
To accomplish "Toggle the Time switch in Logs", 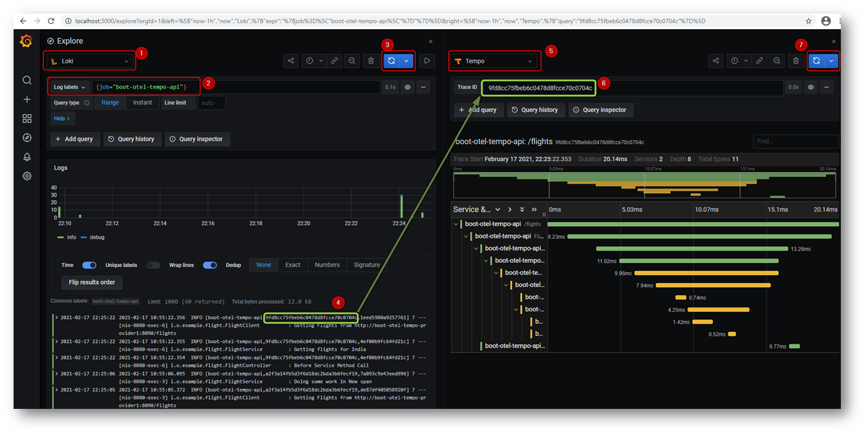I will point(89,265).
